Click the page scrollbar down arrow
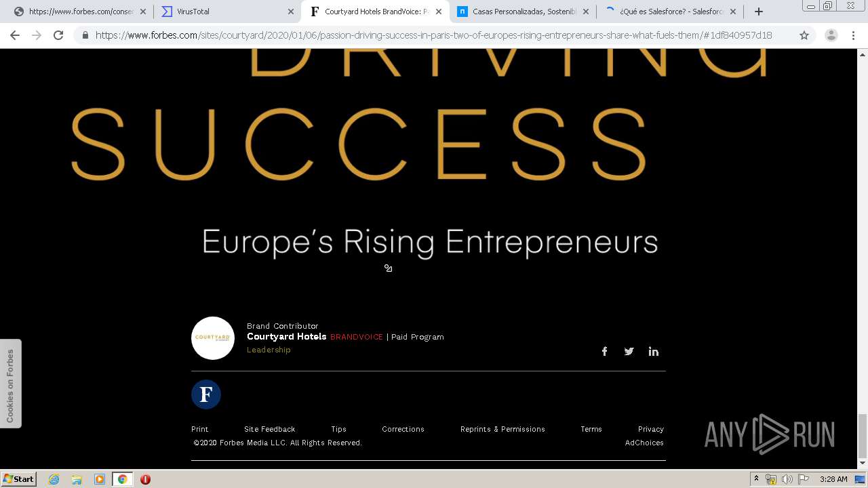868x488 pixels. coord(863,463)
